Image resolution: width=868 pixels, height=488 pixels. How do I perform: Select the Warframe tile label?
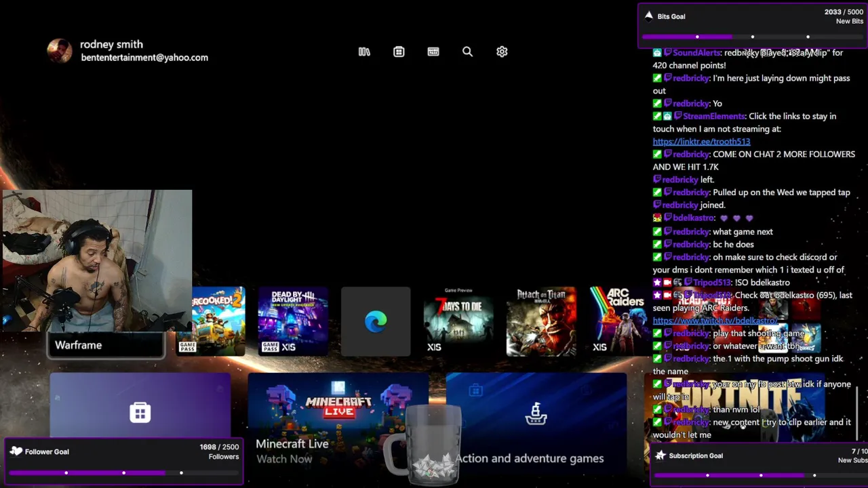[79, 345]
